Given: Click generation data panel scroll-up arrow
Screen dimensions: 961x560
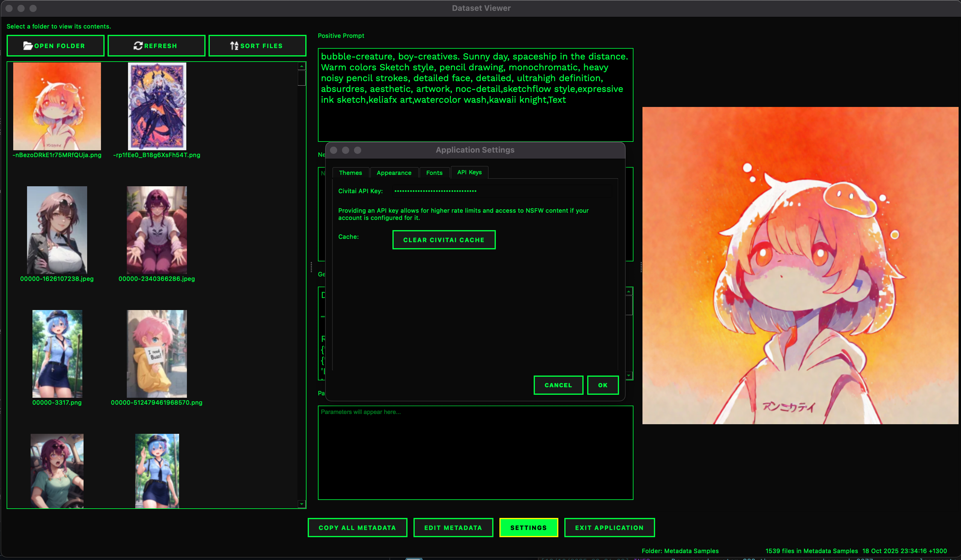Looking at the screenshot, I should pyautogui.click(x=629, y=292).
